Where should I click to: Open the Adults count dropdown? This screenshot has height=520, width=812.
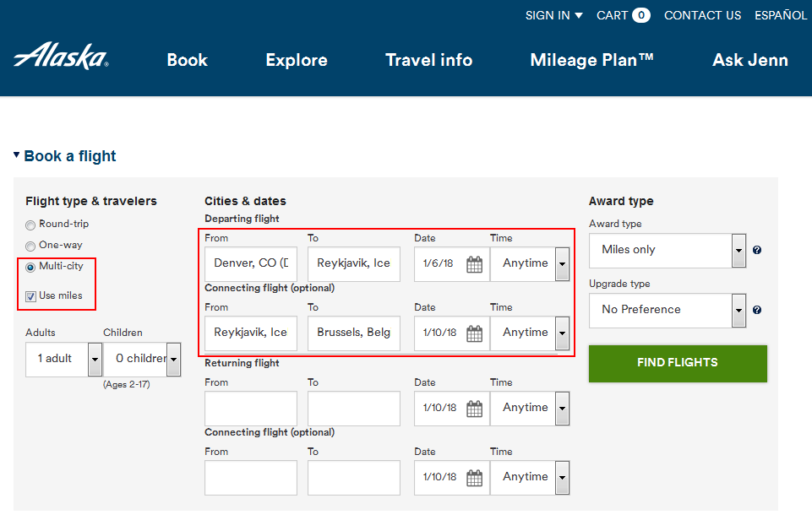point(63,359)
